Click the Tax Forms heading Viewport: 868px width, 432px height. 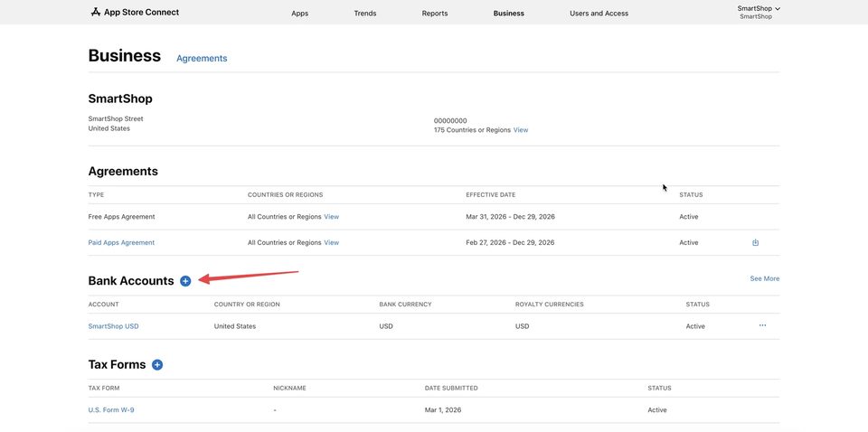117,365
